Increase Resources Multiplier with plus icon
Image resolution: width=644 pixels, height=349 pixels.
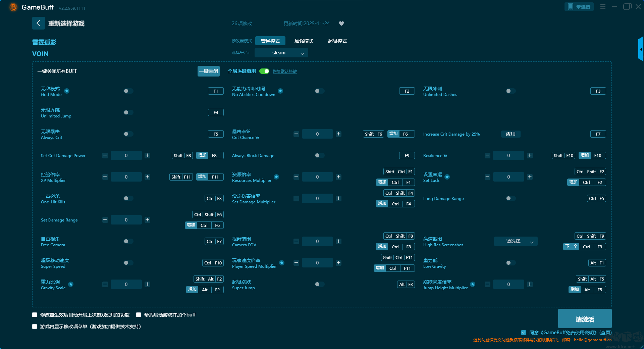pos(338,177)
